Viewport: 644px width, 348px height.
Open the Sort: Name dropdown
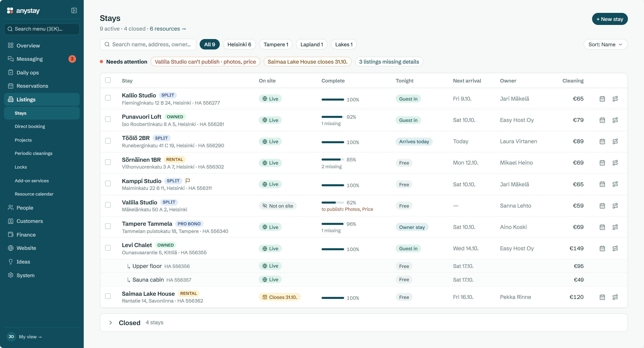coord(606,44)
